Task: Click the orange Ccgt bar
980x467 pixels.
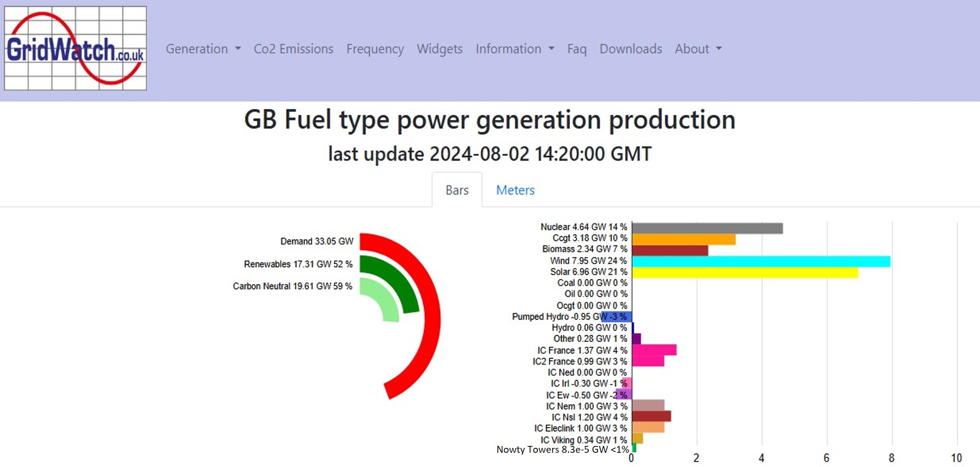Action: tap(684, 239)
